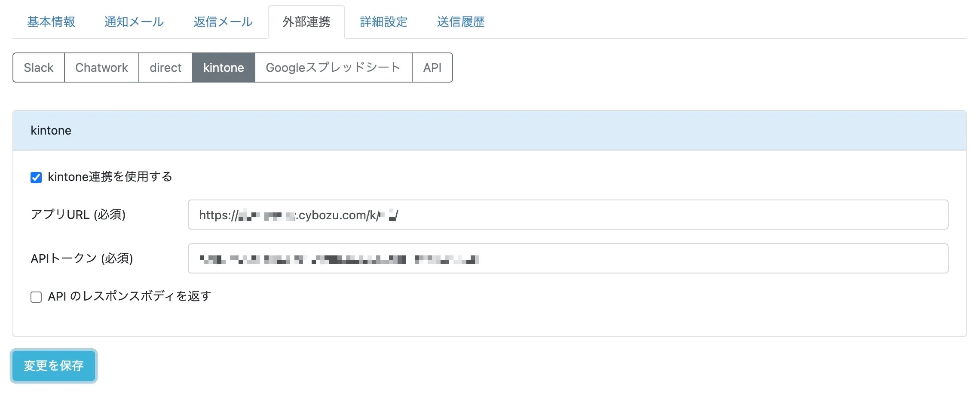Focus the APIトークン input field

pos(568,258)
